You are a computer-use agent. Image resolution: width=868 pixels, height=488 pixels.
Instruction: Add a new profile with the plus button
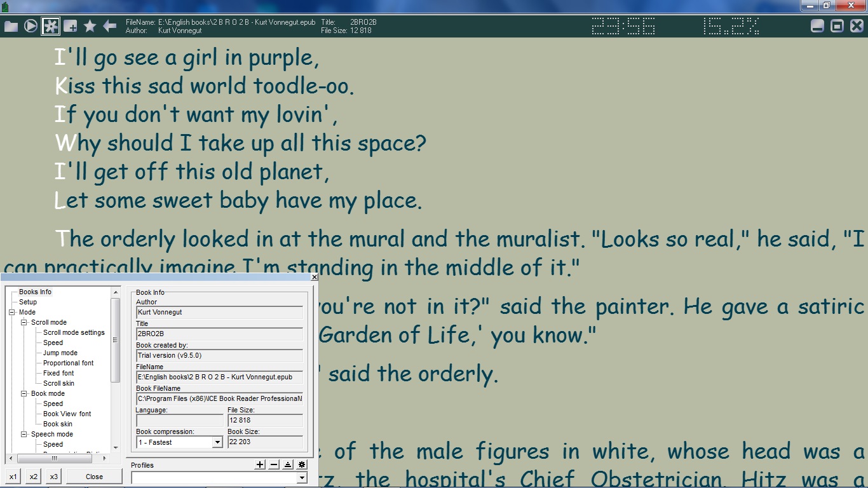(x=260, y=465)
